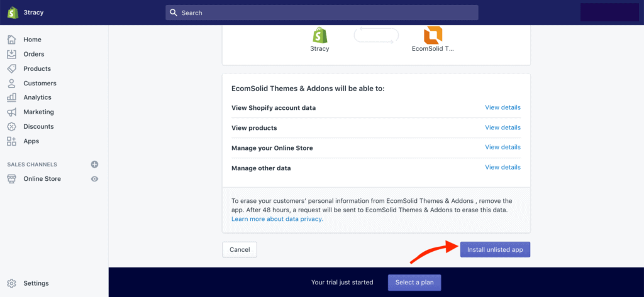The width and height of the screenshot is (644, 297).
Task: Go to Orders section
Action: click(x=34, y=54)
